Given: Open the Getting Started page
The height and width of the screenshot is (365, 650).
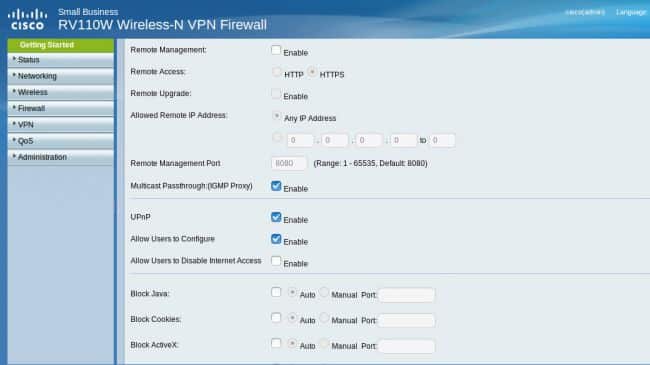Looking at the screenshot, I should coord(61,45).
